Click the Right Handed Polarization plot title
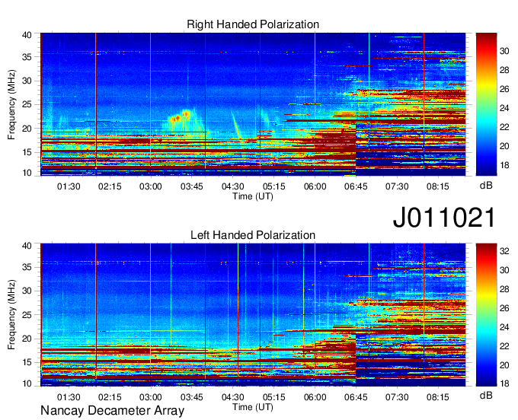 click(x=253, y=24)
